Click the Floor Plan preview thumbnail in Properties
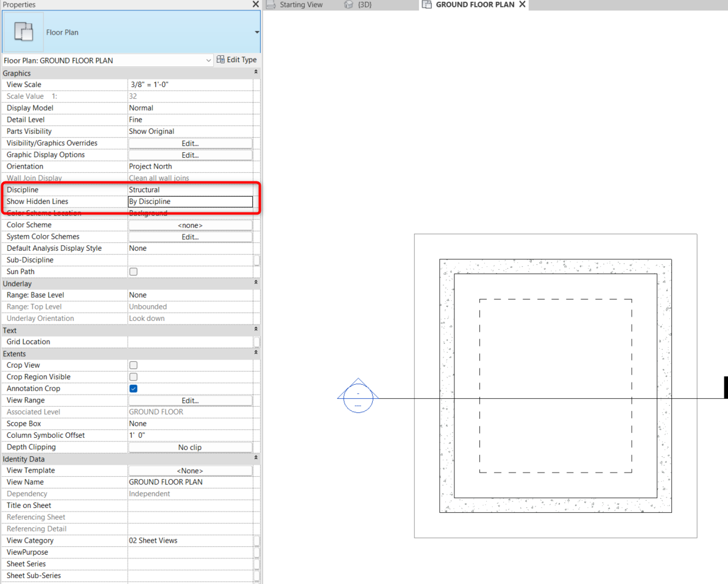The image size is (728, 584). point(23,30)
